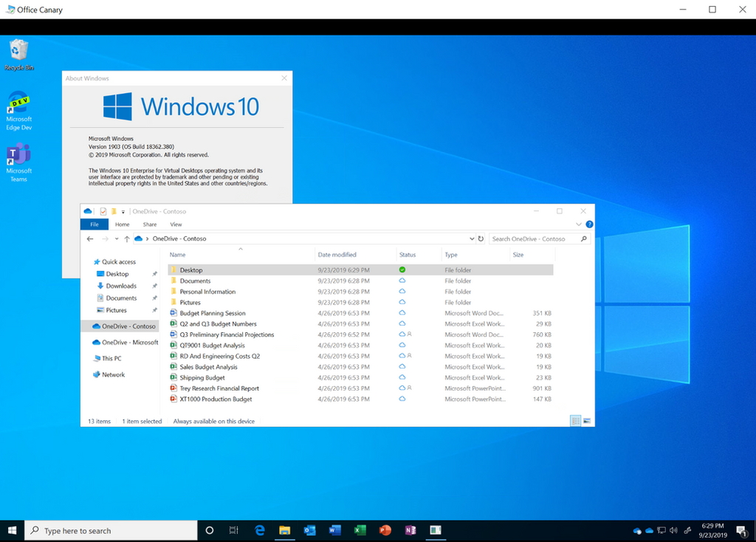
Task: Switch to the View ribbon tab
Action: [x=176, y=224]
